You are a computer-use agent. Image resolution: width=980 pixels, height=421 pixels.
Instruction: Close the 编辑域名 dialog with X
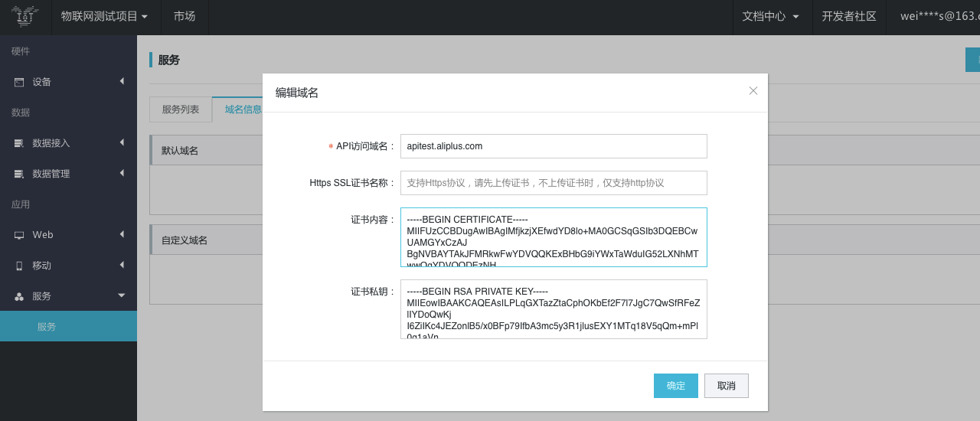click(x=753, y=90)
